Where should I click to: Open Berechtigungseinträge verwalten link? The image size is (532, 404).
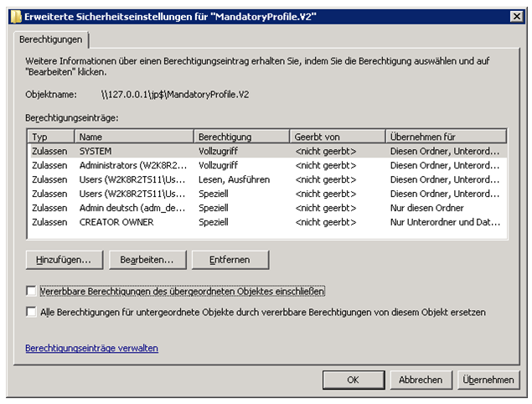92,348
